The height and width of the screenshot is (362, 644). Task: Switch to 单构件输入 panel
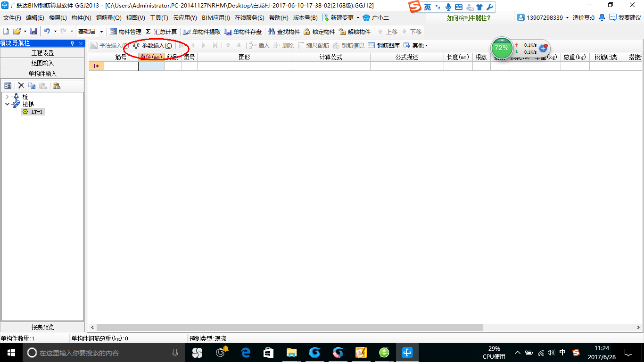pos(42,74)
